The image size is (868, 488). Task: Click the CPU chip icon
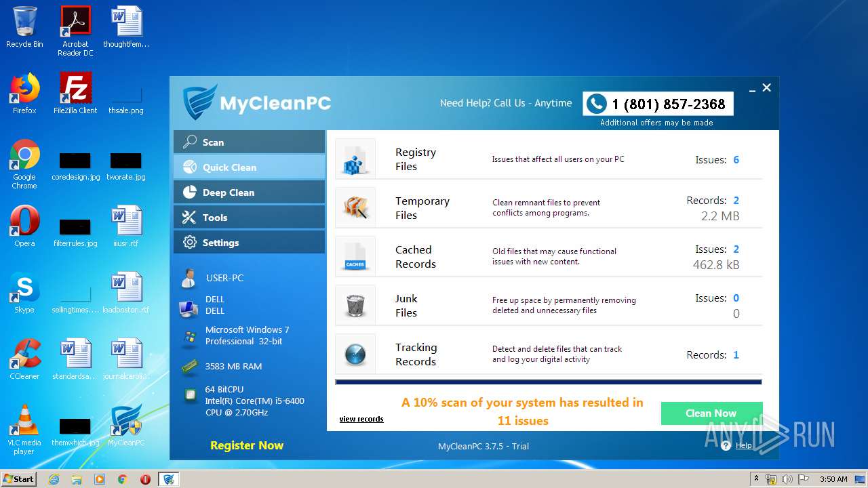tap(191, 395)
